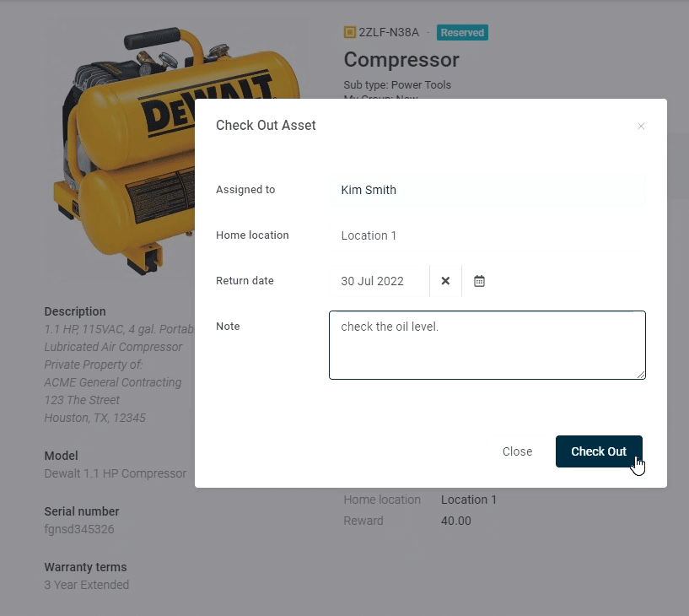
Task: Select the serial number fgnsd345326
Action: (x=79, y=529)
